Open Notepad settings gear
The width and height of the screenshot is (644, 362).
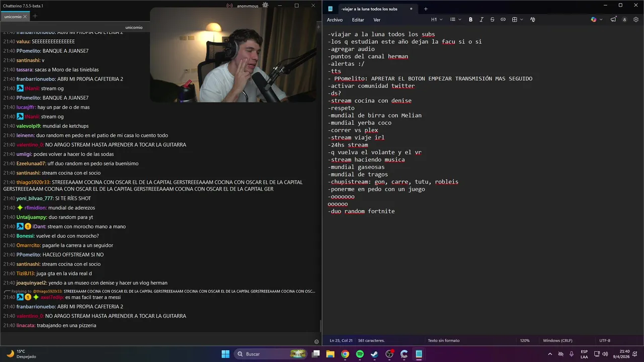pos(636,20)
